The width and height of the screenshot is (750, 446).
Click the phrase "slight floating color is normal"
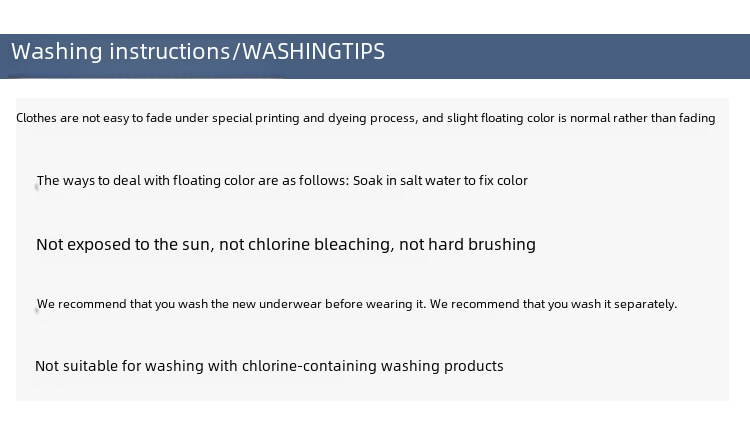click(529, 118)
